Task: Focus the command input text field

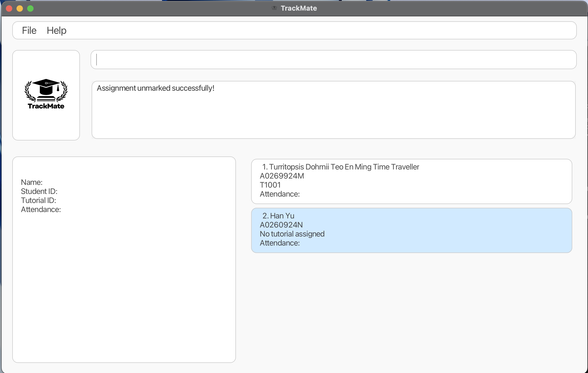Action: [333, 60]
